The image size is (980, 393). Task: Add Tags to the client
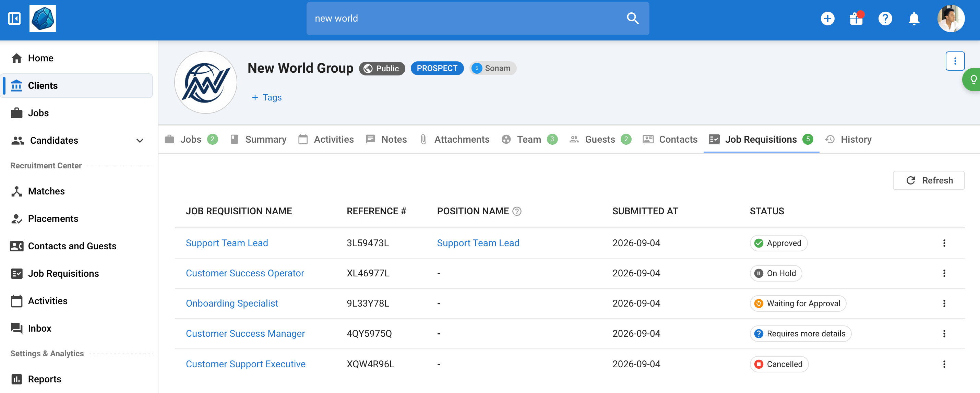pos(266,97)
